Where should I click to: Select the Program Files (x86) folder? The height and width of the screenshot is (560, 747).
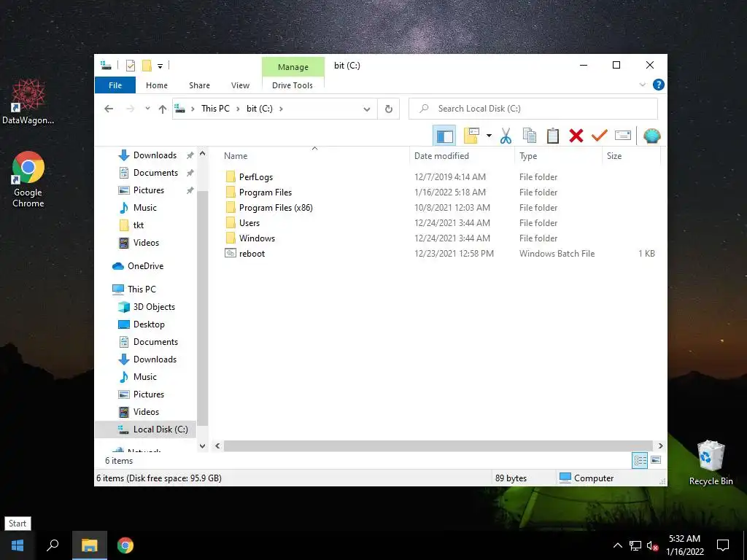click(x=275, y=208)
